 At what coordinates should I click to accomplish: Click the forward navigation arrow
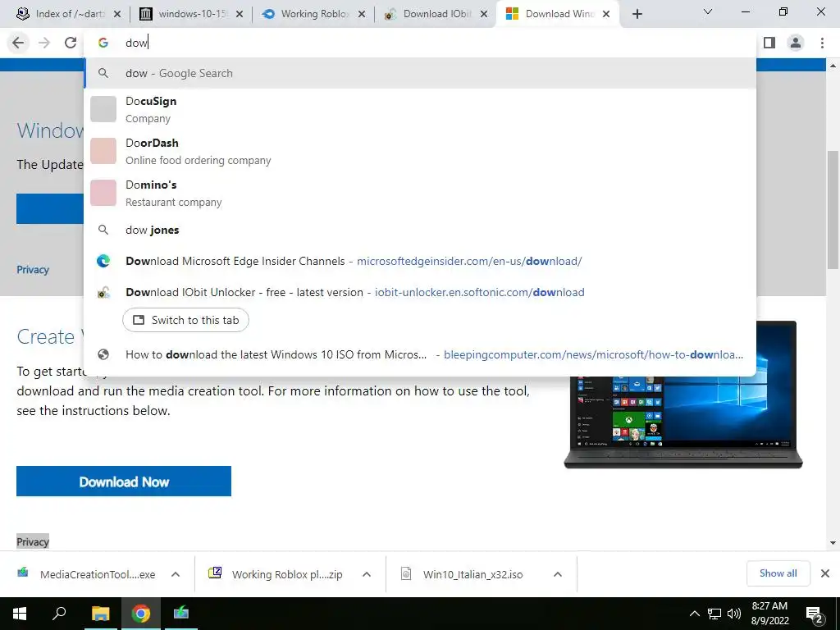(44, 43)
